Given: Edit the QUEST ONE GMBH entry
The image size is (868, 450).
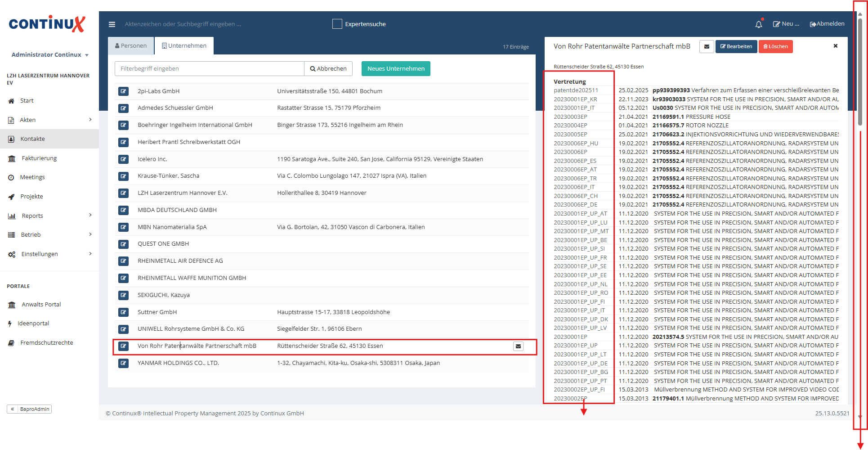Looking at the screenshot, I should (x=123, y=244).
